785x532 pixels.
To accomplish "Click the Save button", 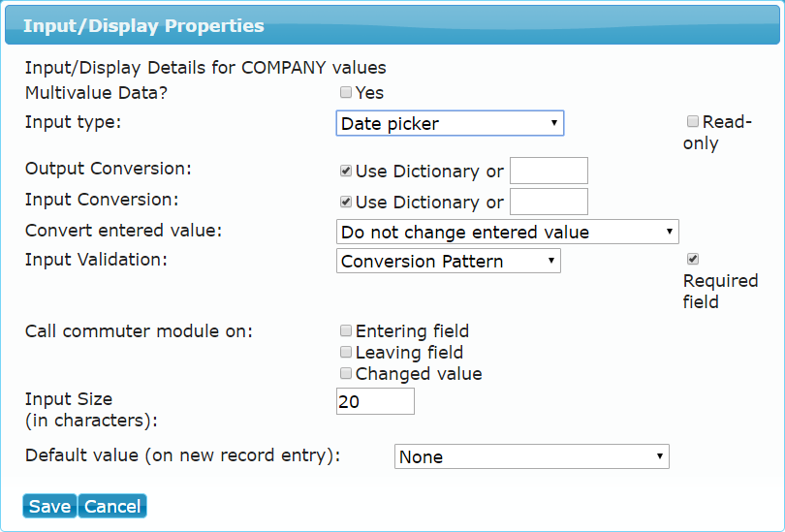I will 49,506.
